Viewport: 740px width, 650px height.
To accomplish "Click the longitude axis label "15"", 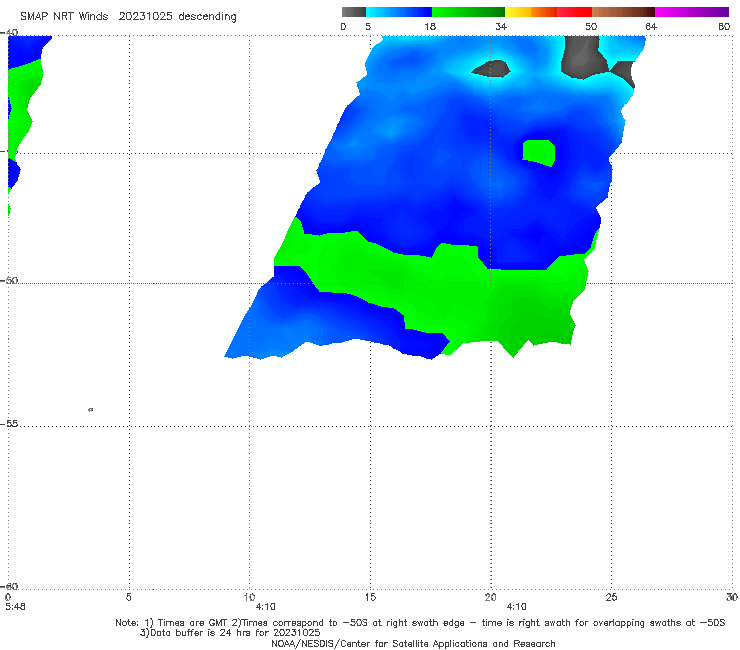I will coord(370,597).
